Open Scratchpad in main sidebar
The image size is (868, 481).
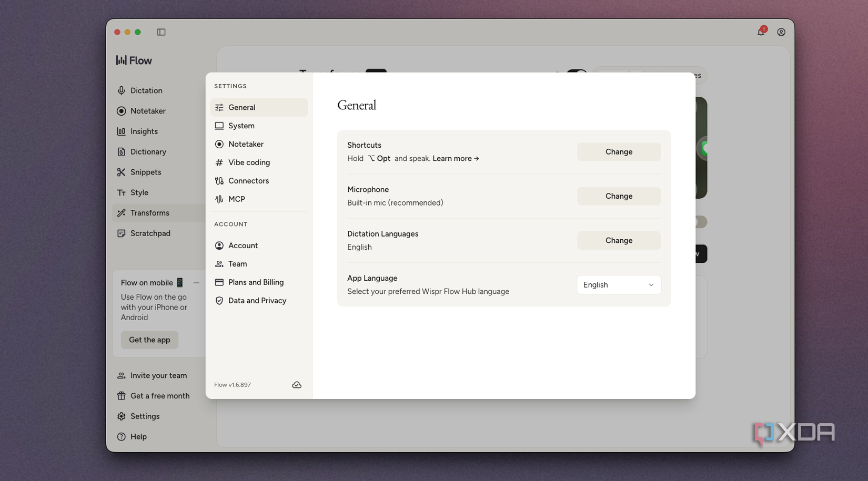coord(158,233)
